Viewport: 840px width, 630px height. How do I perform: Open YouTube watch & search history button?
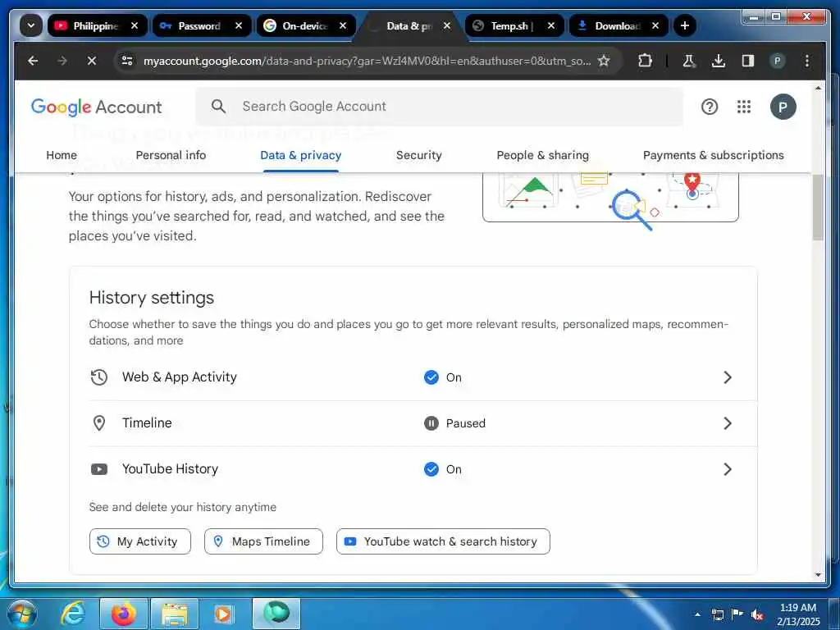click(x=443, y=541)
